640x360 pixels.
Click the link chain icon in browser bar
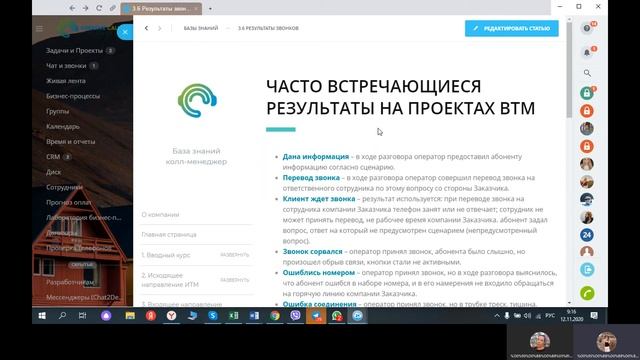point(112,8)
